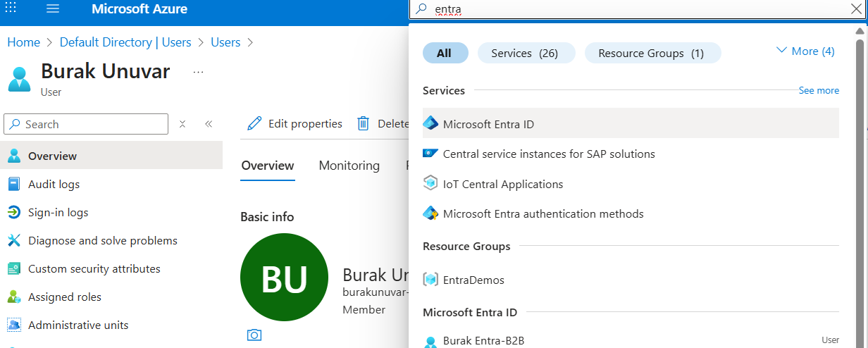Open IoT Central Applications result

pos(502,184)
